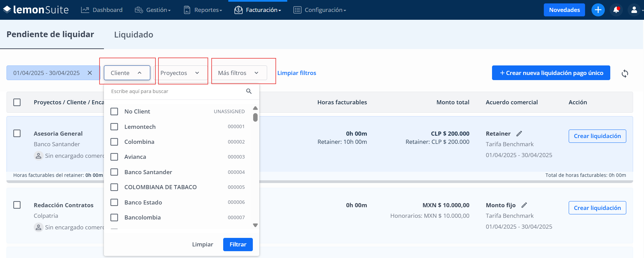This screenshot has width=644, height=258.
Task: Check the No Client checkbox
Action: click(x=114, y=111)
